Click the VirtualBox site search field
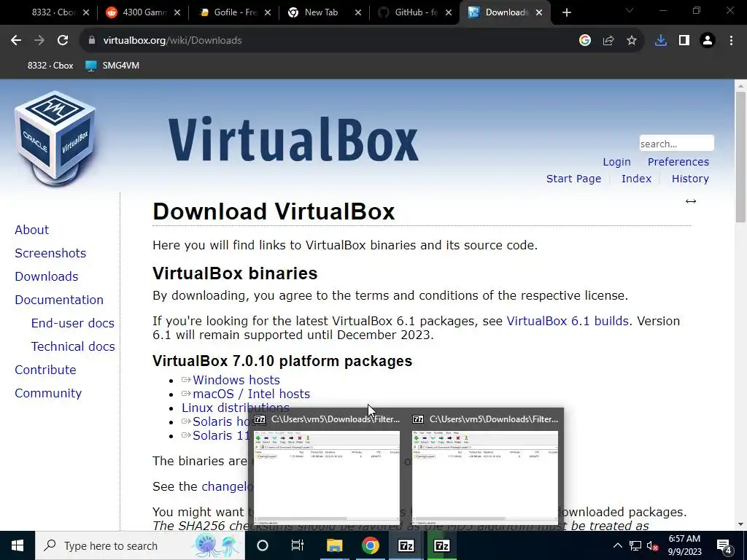This screenshot has height=560, width=747. tap(676, 144)
